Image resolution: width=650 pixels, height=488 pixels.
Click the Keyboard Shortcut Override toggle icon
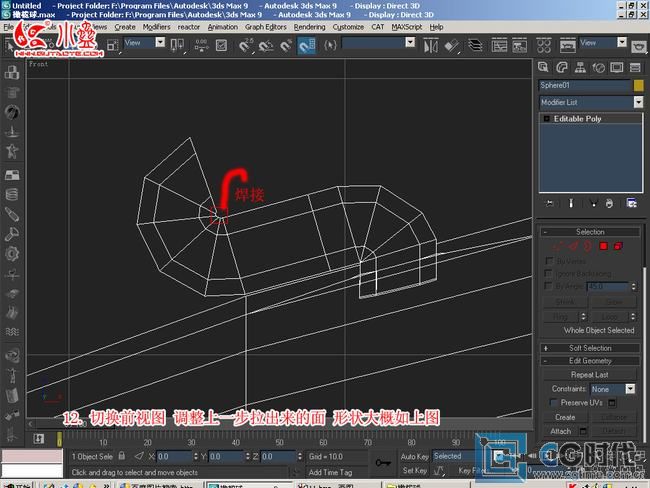pyautogui.click(x=221, y=45)
